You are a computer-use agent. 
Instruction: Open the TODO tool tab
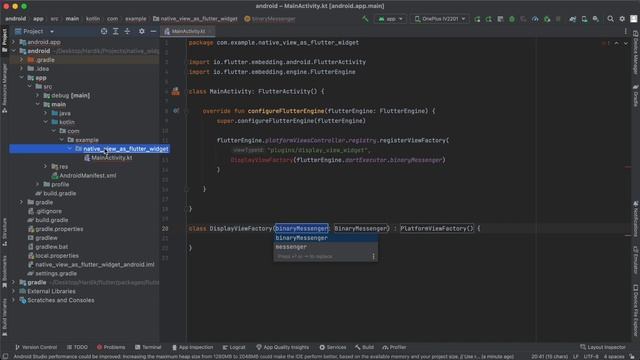[x=77, y=347]
